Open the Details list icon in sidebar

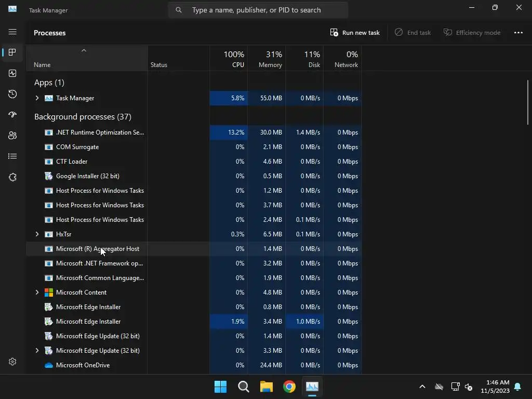point(12,156)
